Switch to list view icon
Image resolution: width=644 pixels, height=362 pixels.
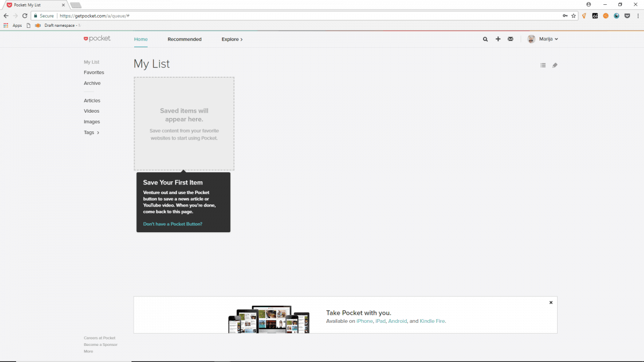click(x=543, y=65)
